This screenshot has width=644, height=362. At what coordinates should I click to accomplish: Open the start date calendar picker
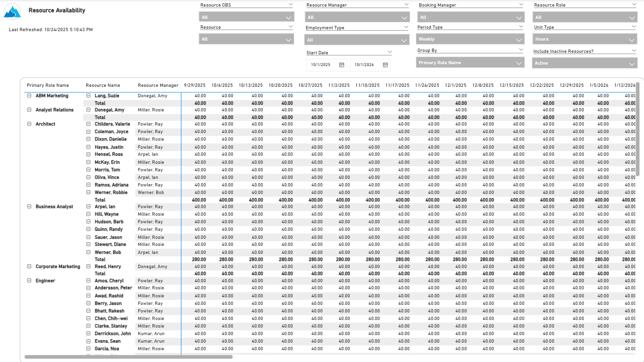342,65
